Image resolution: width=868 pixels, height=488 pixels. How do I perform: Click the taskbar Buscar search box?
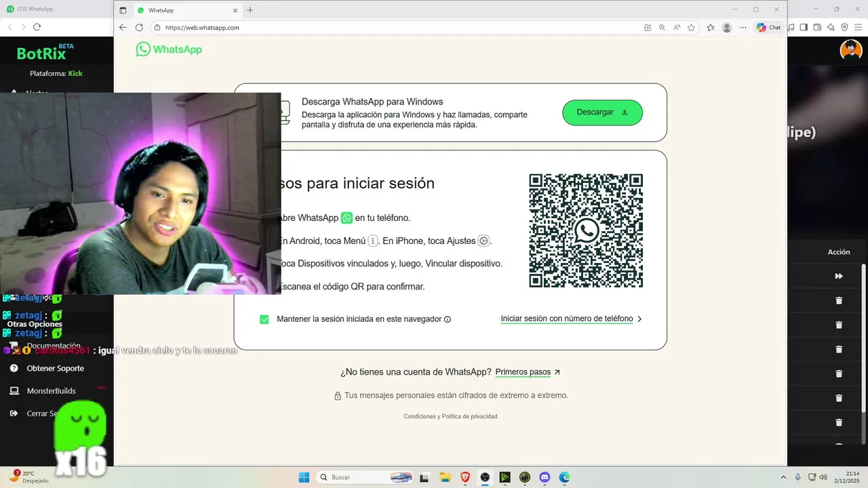[366, 477]
